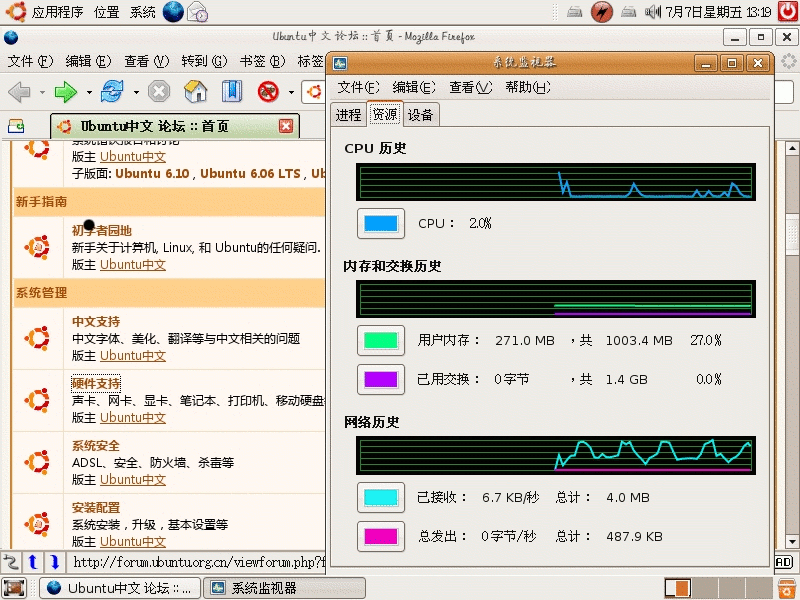Open System Monitor 帮助(H) menu
The height and width of the screenshot is (600, 800).
[528, 88]
